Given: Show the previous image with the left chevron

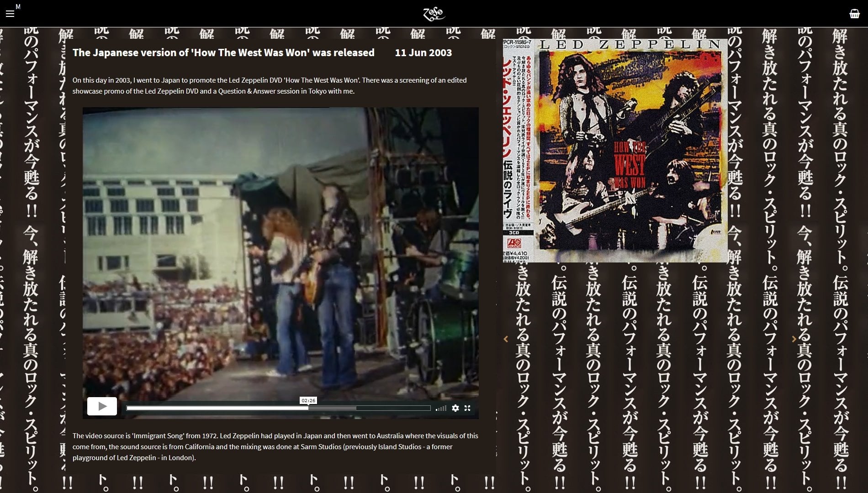Looking at the screenshot, I should (x=506, y=339).
